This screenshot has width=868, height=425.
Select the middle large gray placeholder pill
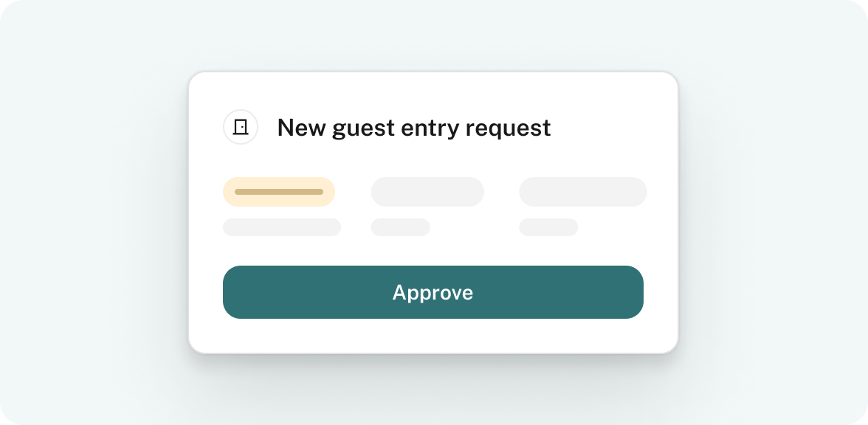[x=427, y=192]
